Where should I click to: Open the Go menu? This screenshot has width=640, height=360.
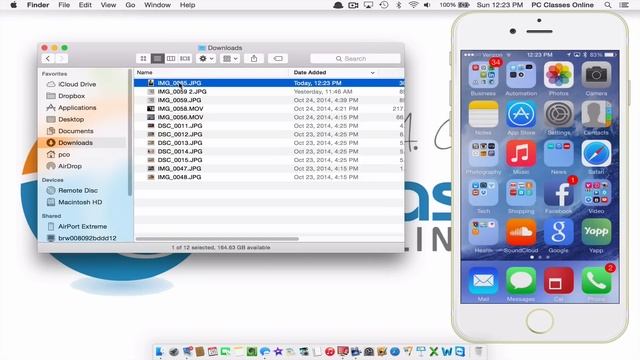(130, 5)
